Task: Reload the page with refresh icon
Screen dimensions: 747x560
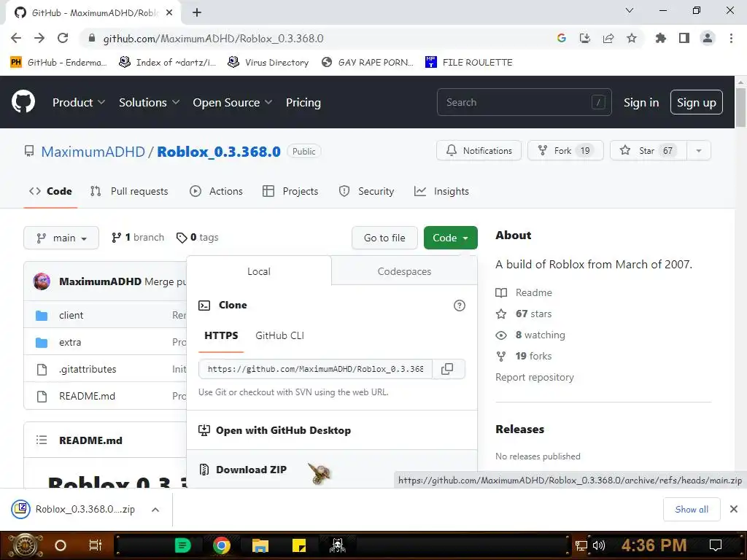Action: pos(63,38)
